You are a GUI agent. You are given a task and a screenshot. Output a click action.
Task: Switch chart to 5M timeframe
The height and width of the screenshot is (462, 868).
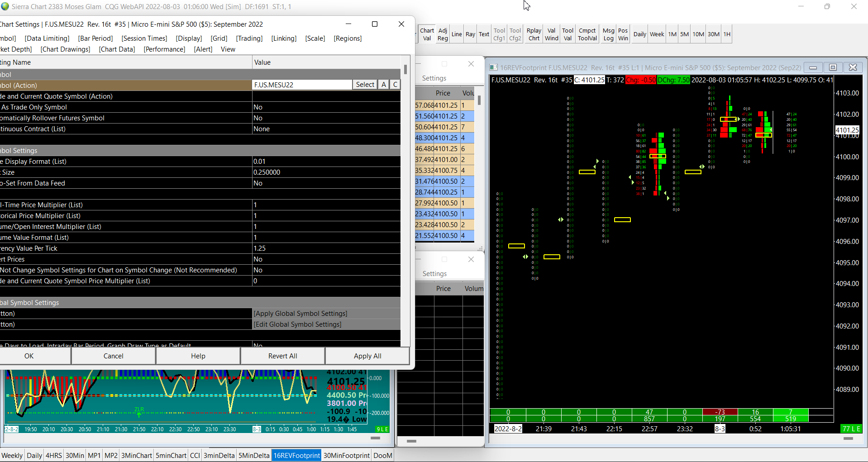click(x=684, y=34)
